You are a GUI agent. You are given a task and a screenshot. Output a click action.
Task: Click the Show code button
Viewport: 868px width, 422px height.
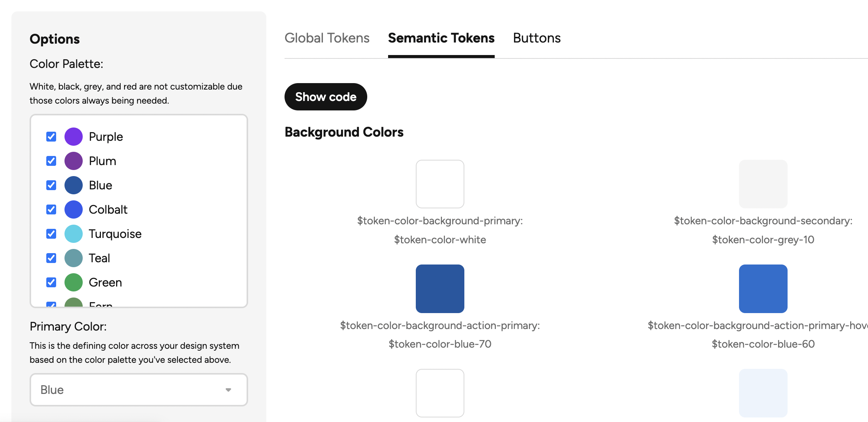[x=326, y=97]
